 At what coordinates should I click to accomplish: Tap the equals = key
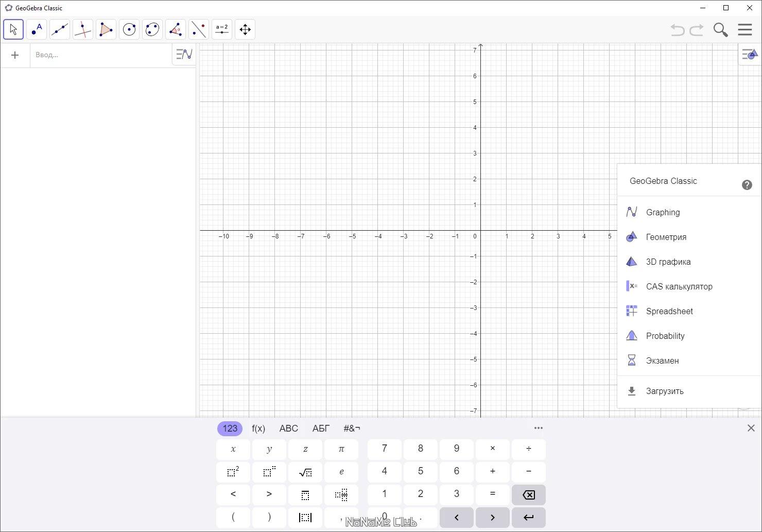tap(493, 494)
